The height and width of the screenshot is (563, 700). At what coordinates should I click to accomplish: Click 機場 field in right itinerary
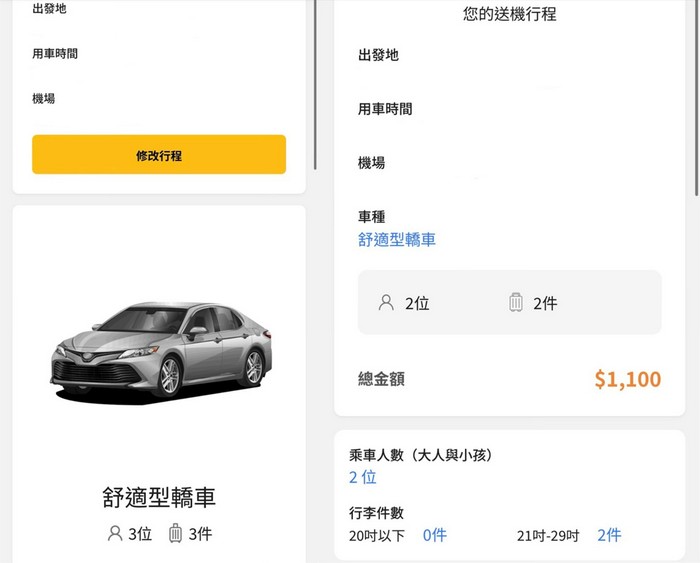(371, 163)
